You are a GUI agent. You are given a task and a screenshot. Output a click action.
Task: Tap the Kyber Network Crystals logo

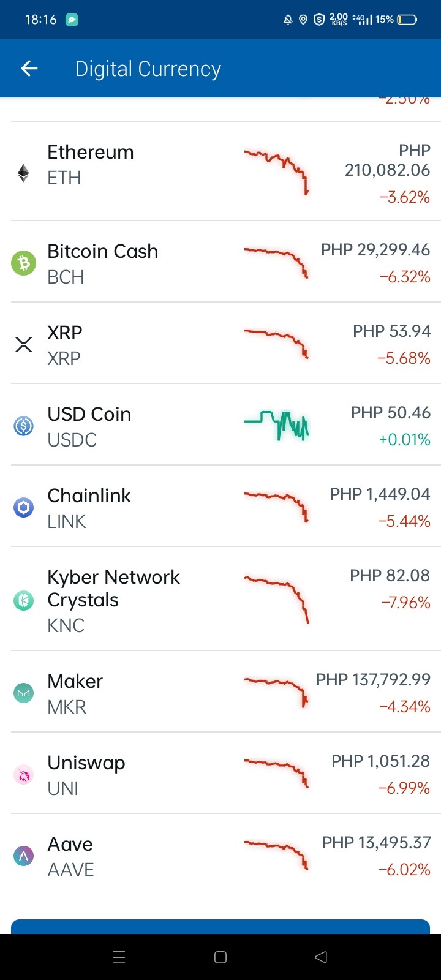tap(23, 600)
